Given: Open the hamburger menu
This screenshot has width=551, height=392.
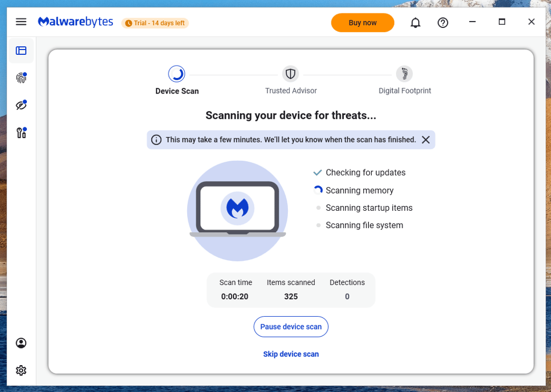Looking at the screenshot, I should pyautogui.click(x=21, y=22).
